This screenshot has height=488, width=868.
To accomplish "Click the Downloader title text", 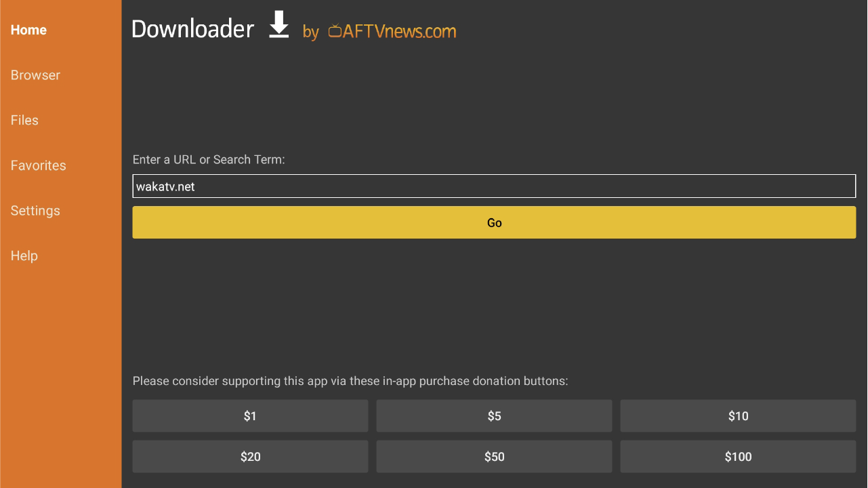I will tap(192, 28).
